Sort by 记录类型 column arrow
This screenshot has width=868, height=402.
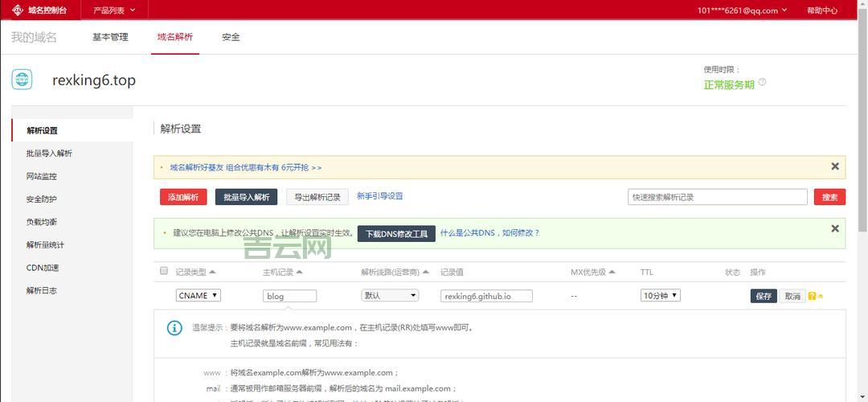[212, 273]
